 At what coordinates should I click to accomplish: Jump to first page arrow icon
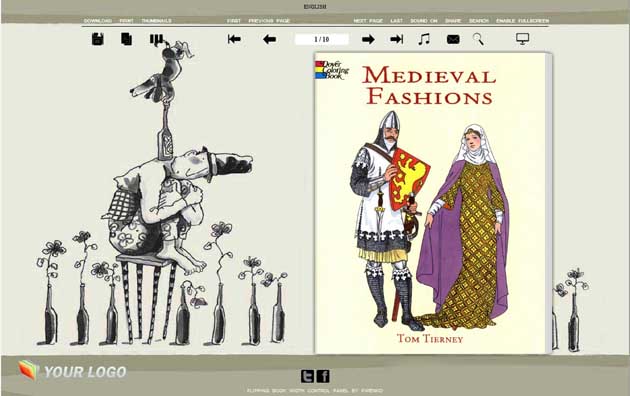[x=234, y=39]
